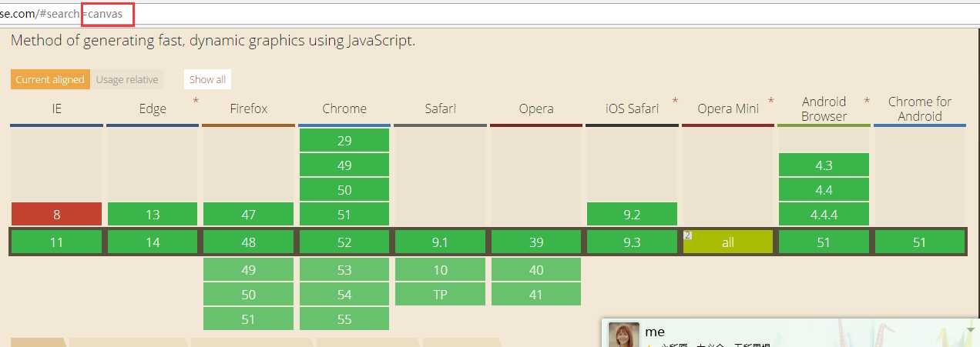
Task: Click the IE browser column header
Action: coord(56,108)
